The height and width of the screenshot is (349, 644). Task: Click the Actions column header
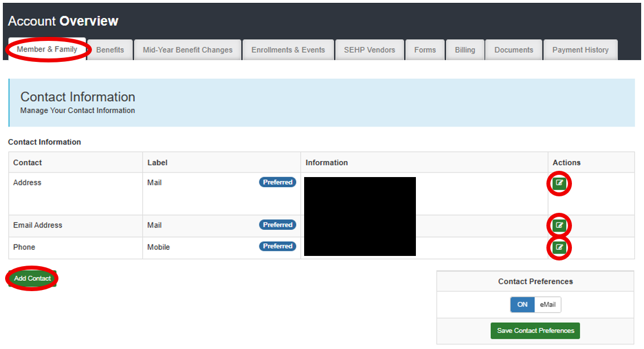point(566,162)
